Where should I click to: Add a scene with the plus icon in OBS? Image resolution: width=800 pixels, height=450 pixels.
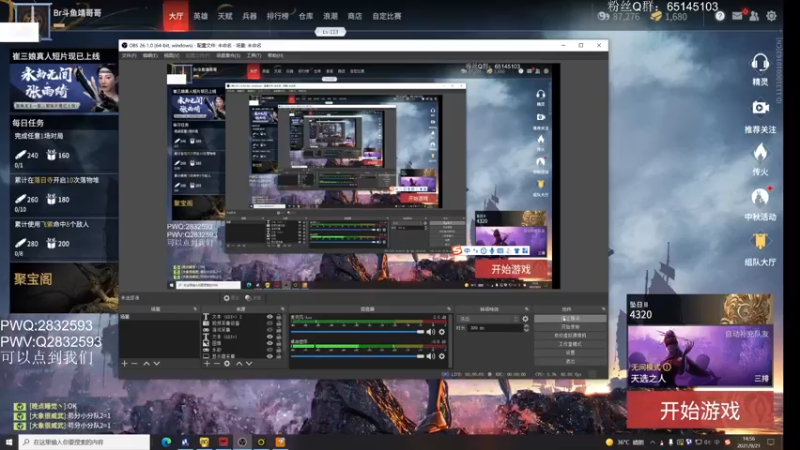[x=124, y=363]
